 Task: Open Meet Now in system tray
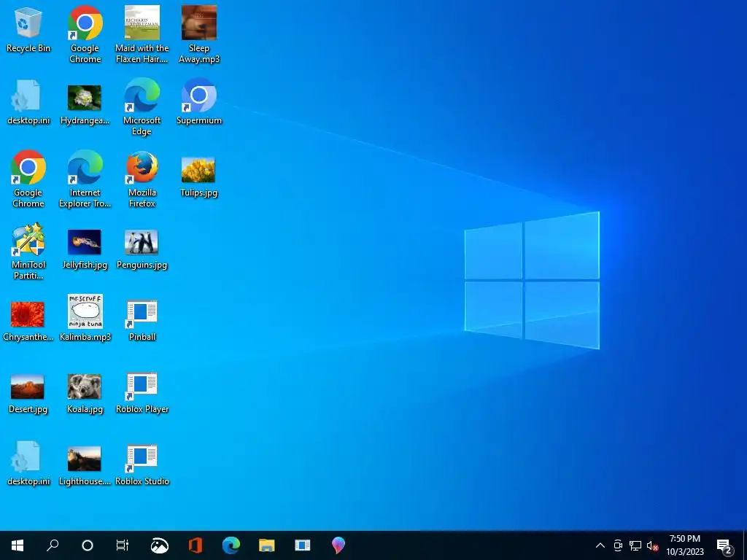click(618, 545)
